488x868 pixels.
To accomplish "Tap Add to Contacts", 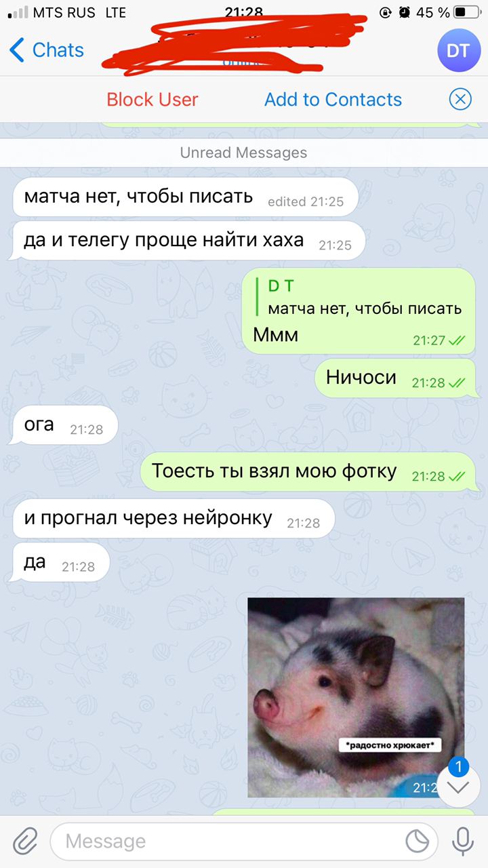I will (x=333, y=100).
